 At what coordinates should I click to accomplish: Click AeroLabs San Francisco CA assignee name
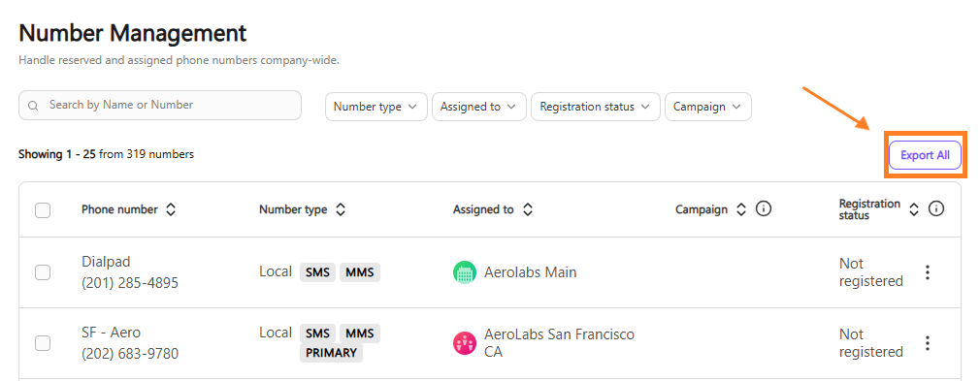pos(559,343)
